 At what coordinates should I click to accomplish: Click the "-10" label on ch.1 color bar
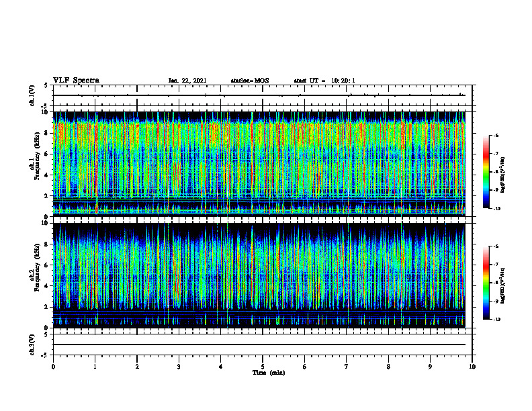tap(496, 209)
